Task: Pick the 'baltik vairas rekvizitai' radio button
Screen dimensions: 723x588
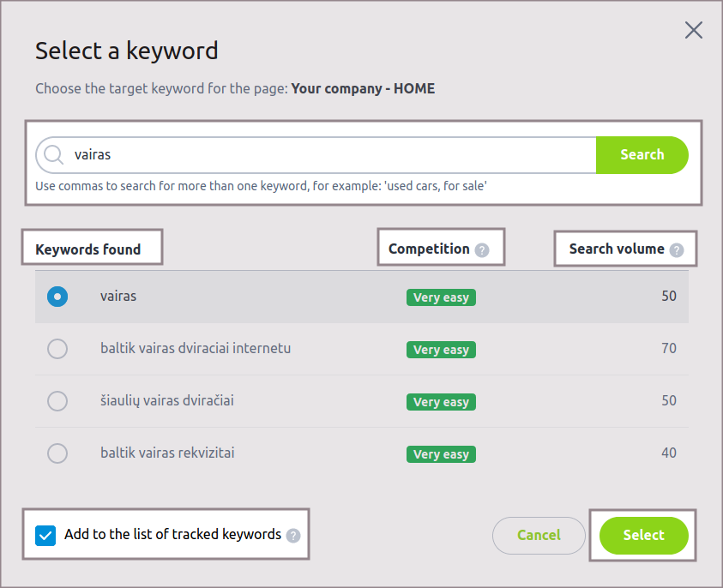Action: (x=57, y=453)
